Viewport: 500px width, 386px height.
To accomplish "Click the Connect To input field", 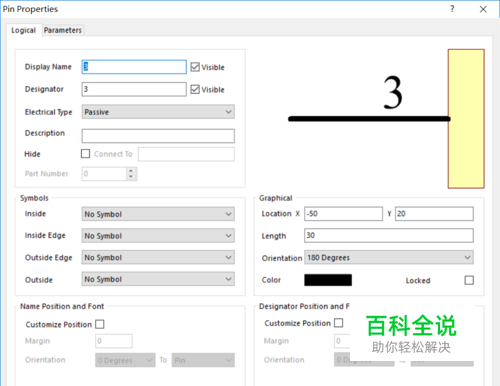I will (x=186, y=154).
